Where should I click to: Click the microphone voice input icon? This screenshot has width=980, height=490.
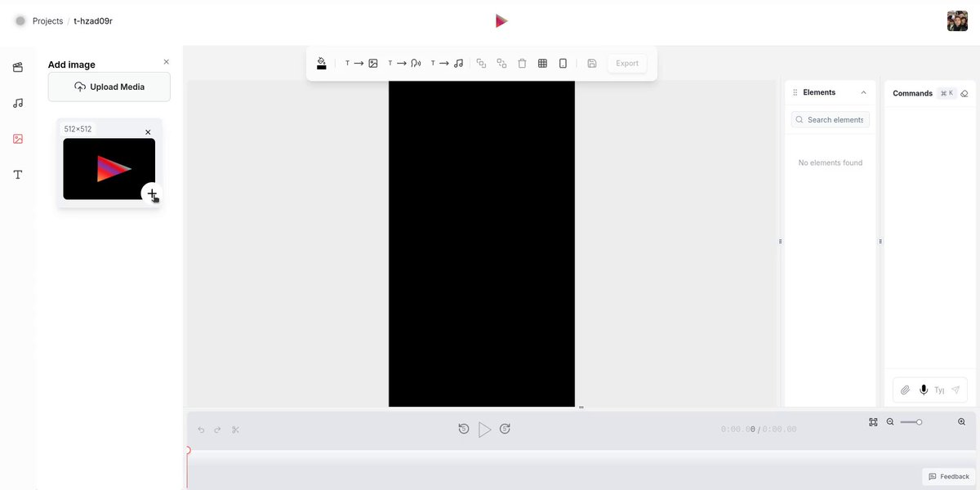(924, 390)
